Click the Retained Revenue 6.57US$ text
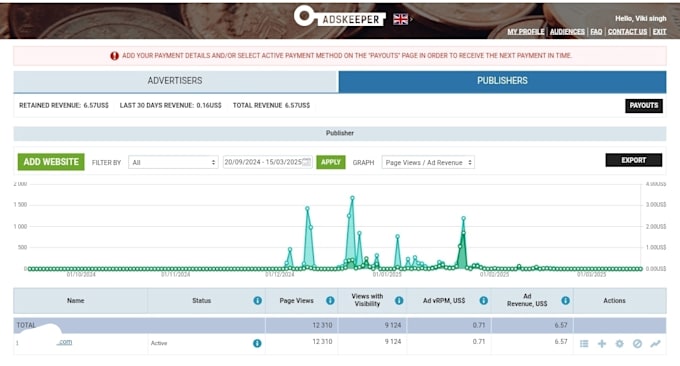The image size is (680, 366). [64, 105]
